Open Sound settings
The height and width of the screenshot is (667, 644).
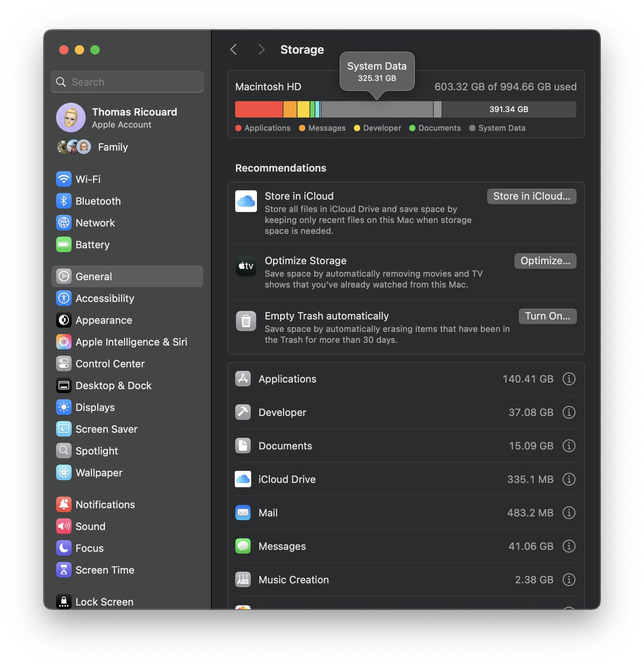point(127,526)
